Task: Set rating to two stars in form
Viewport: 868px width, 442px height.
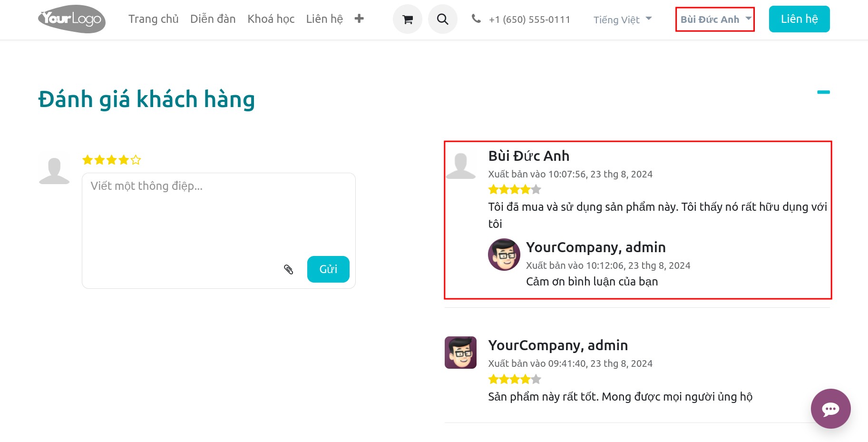Action: click(x=99, y=160)
